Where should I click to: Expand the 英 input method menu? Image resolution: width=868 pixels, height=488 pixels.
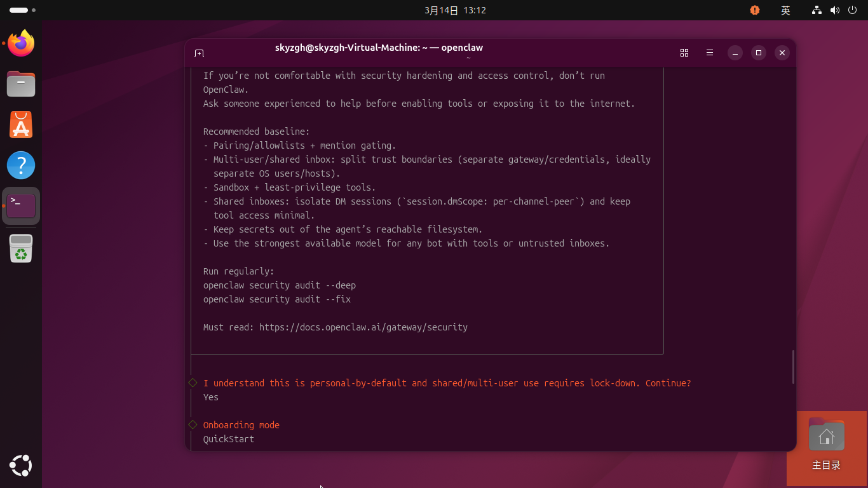click(x=785, y=10)
